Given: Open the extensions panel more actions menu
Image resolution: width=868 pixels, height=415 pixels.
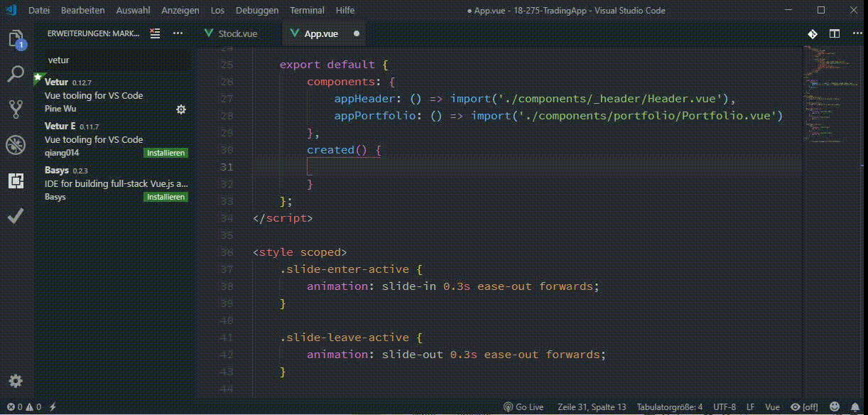Looking at the screenshot, I should tap(178, 33).
